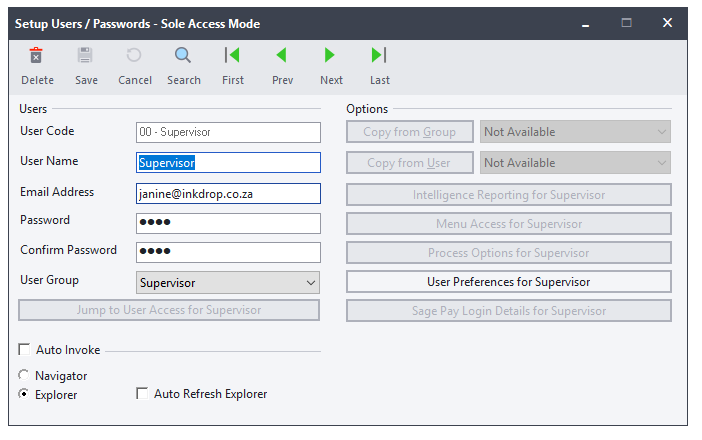
Task: Click into the Email Address field
Action: pyautogui.click(x=228, y=193)
